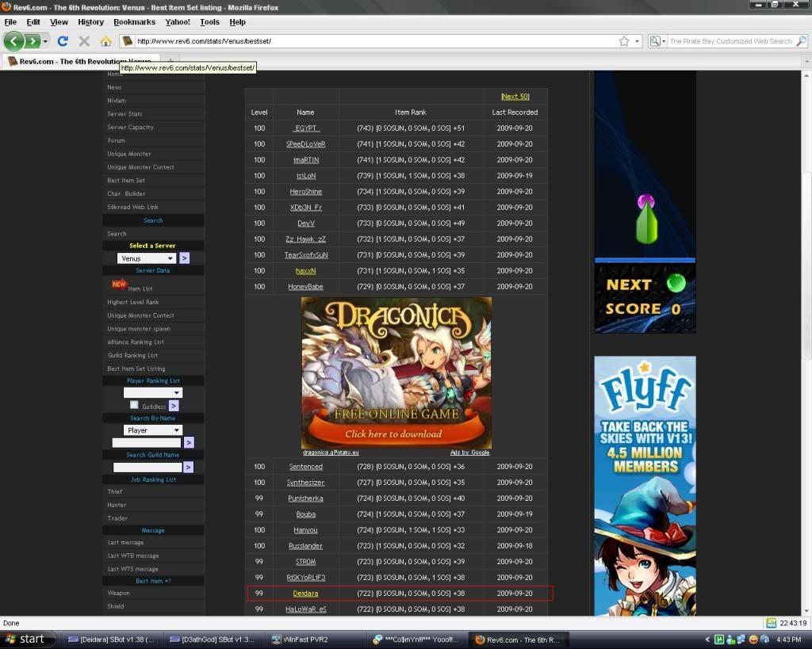This screenshot has width=812, height=649.
Task: Go to the Firefox home page icon
Action: (105, 40)
